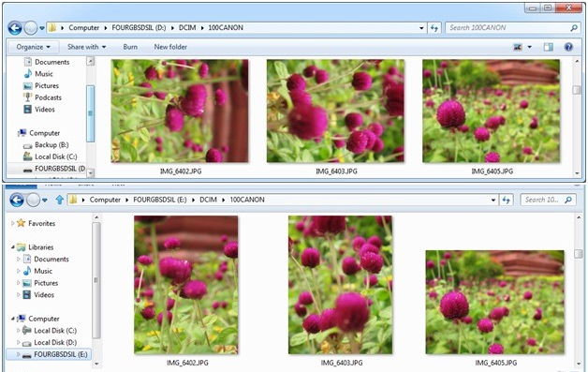Image resolution: width=588 pixels, height=372 pixels.
Task: Click the bottom window search field
Action: 548,200
